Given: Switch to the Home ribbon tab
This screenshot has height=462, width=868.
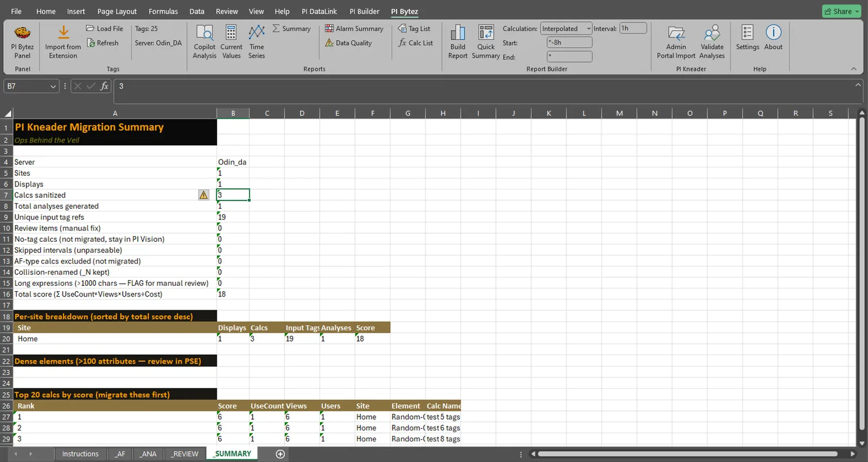Looking at the screenshot, I should click(x=46, y=11).
